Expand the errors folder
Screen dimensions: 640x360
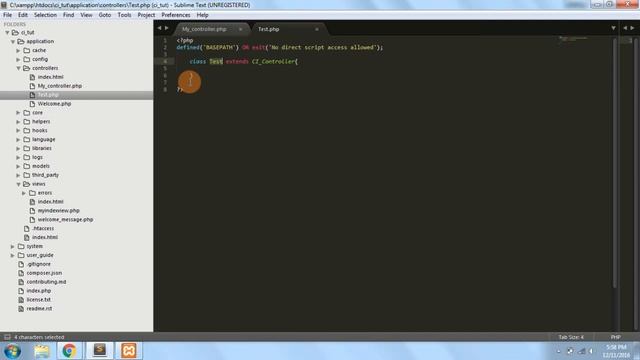point(24,193)
